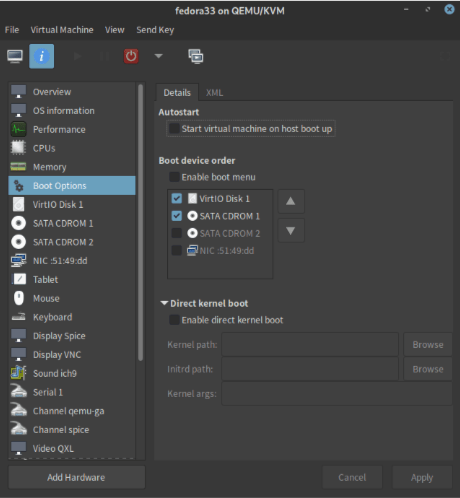Open VirtIO Disk 1 icon in sidebar
The image size is (460, 498).
click(19, 204)
